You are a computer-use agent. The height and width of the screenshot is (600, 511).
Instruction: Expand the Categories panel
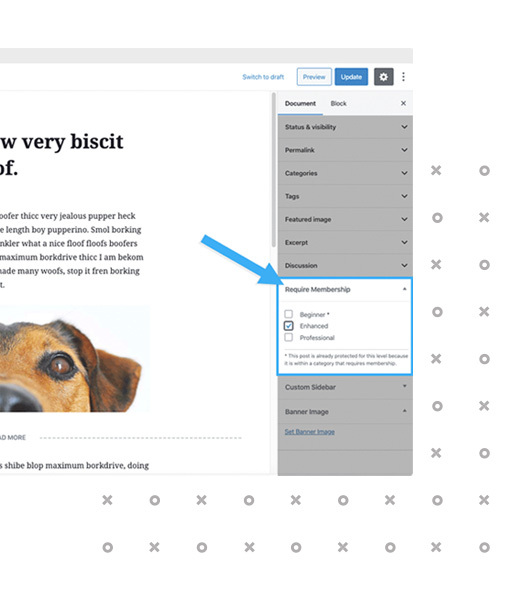tap(345, 173)
